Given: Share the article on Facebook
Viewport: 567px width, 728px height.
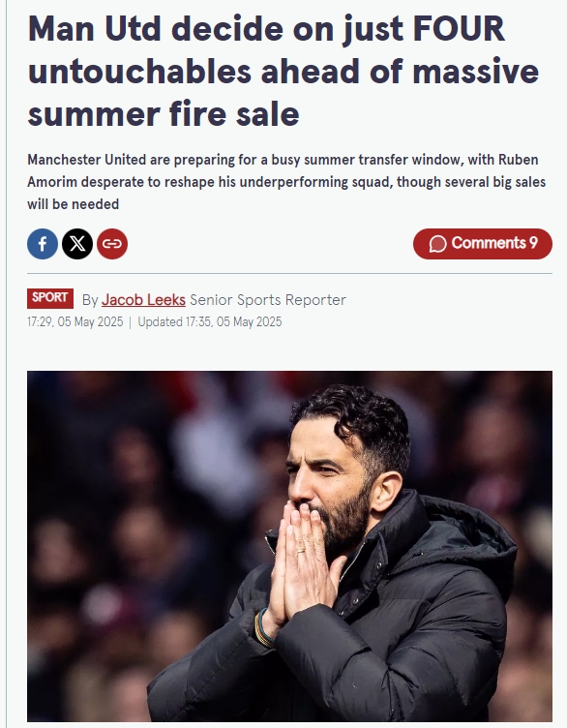Looking at the screenshot, I should [43, 244].
